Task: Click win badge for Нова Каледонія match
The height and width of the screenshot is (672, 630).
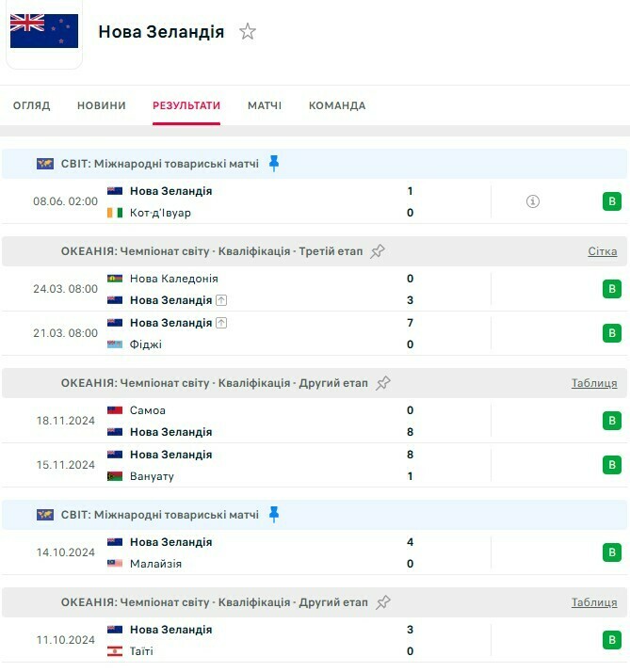Action: tap(612, 289)
